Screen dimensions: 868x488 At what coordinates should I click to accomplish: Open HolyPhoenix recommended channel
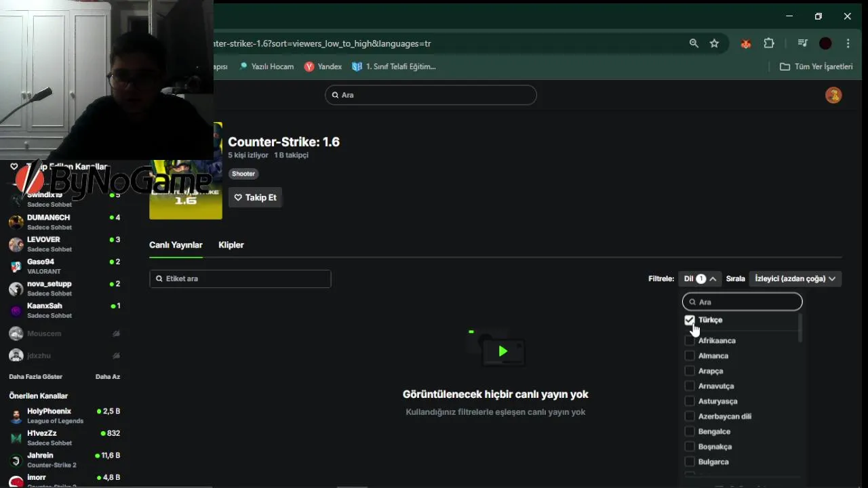64,415
